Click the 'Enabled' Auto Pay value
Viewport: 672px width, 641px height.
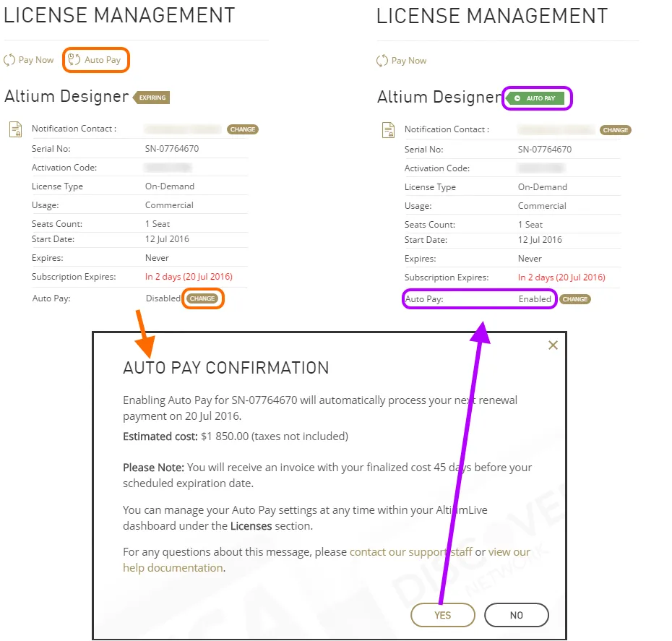(535, 299)
